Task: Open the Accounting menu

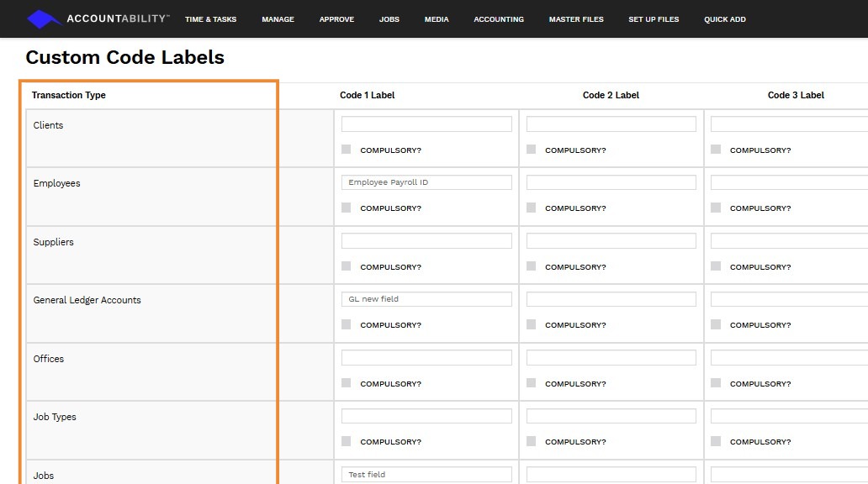Action: coord(499,19)
